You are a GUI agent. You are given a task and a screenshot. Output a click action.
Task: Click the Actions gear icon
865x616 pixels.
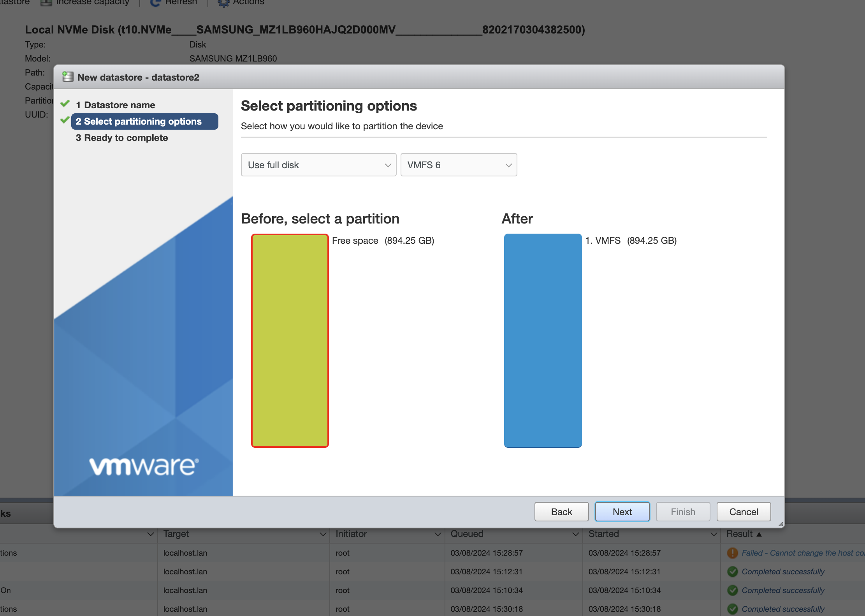point(223,3)
